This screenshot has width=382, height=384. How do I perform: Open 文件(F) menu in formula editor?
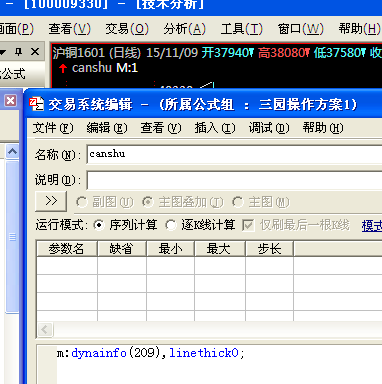53,128
